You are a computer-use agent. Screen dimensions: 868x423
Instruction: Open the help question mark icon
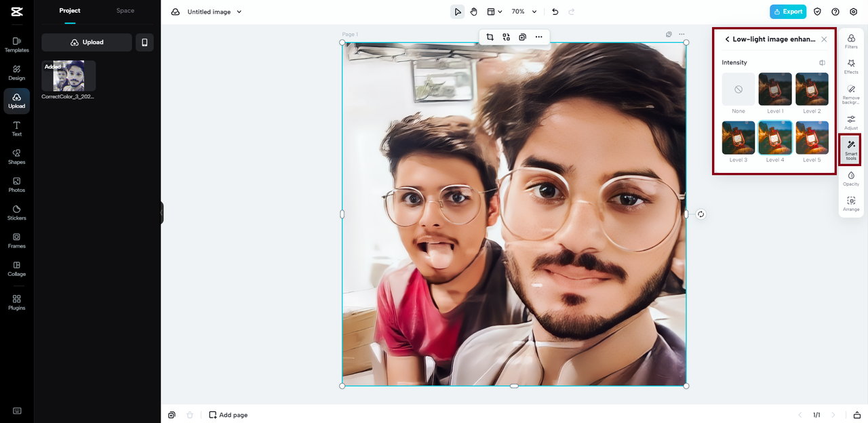pos(835,12)
